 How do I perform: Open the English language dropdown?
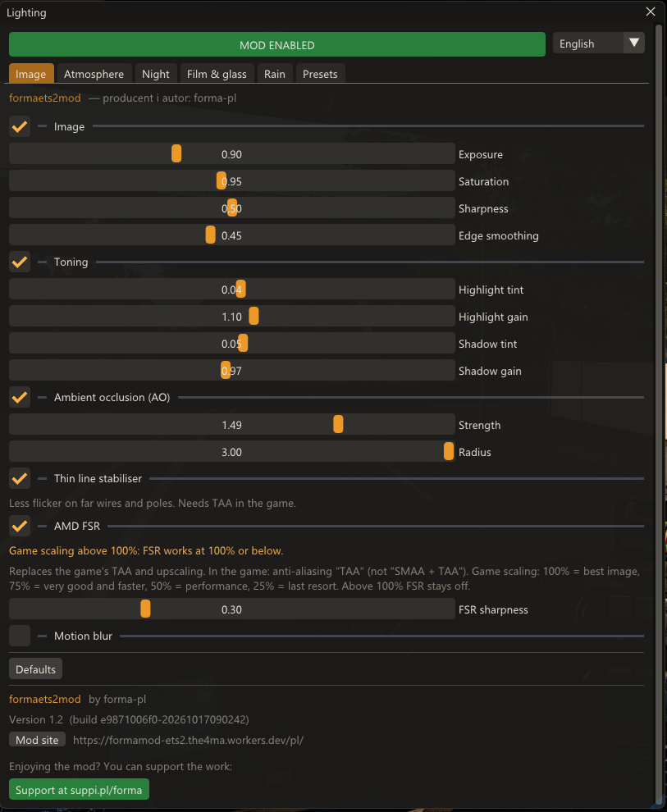click(599, 43)
